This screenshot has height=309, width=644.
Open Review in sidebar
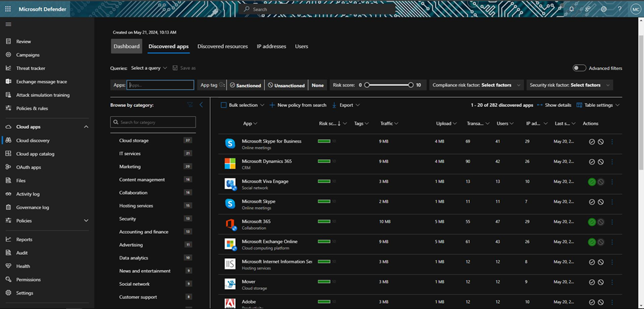click(x=23, y=42)
